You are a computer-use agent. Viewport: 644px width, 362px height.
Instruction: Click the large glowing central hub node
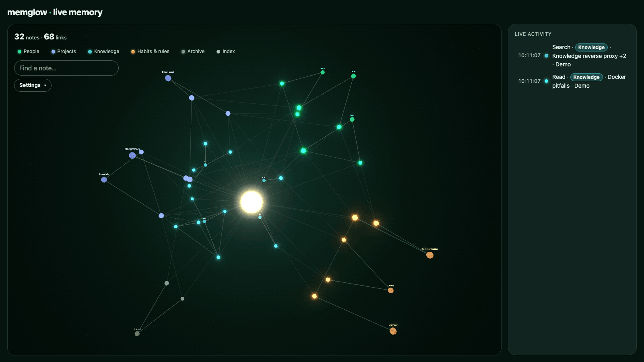252,202
